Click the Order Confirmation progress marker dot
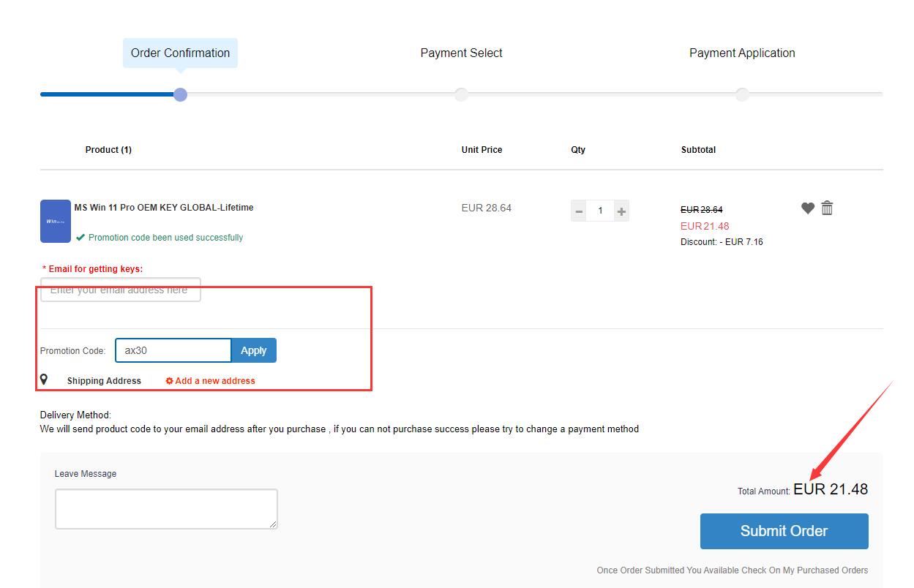Image resolution: width=914 pixels, height=588 pixels. click(180, 94)
